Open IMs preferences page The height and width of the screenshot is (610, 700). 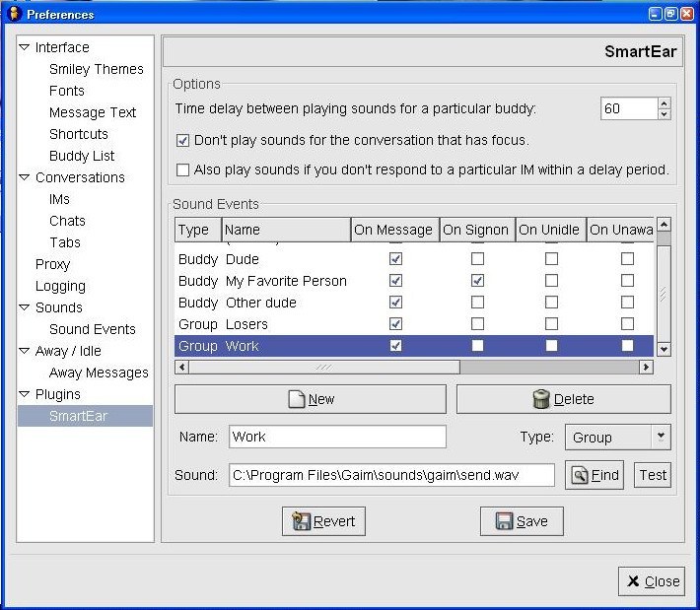59,199
